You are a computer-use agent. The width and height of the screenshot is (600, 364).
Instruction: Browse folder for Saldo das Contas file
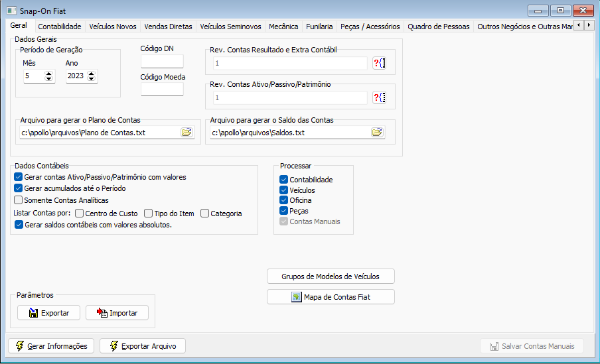[377, 133]
